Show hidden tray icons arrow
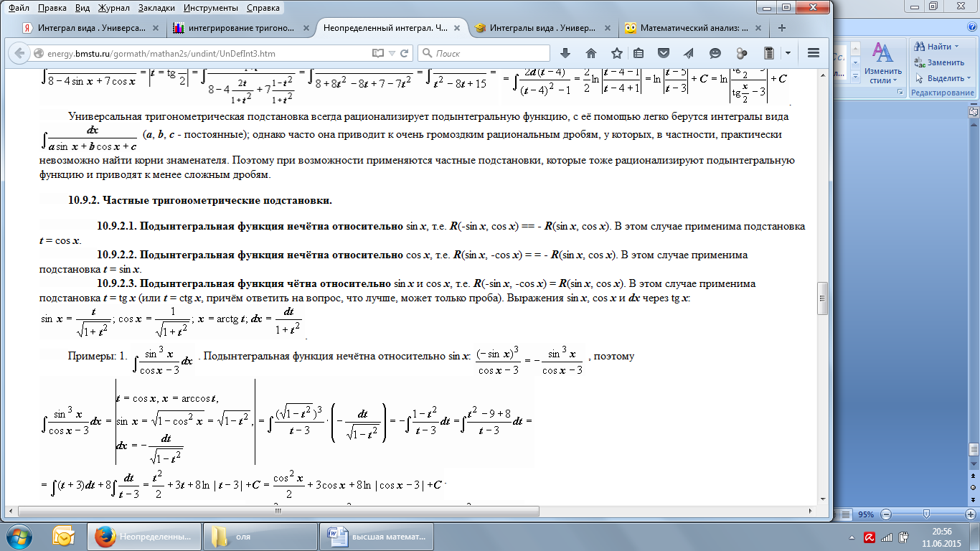980x551 pixels. [850, 537]
